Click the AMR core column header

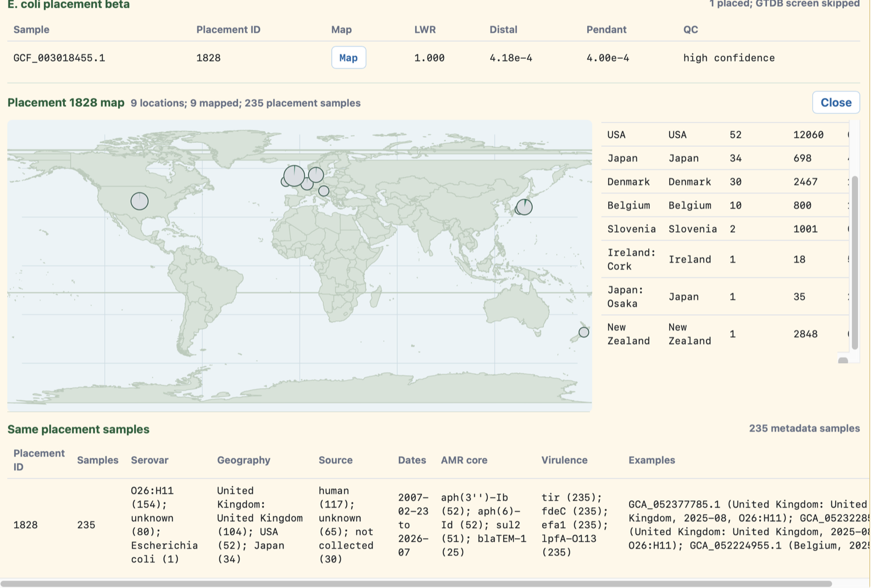pos(464,460)
